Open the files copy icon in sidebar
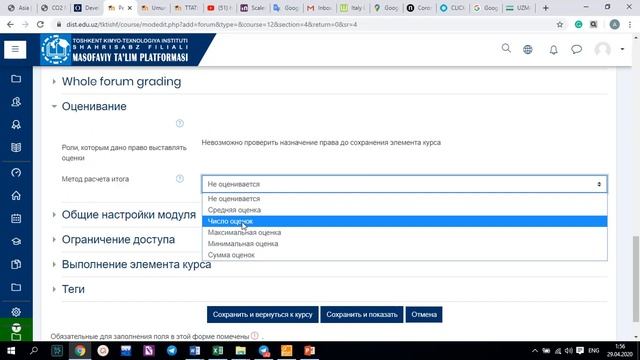The image size is (640, 360). pyautogui.click(x=16, y=264)
